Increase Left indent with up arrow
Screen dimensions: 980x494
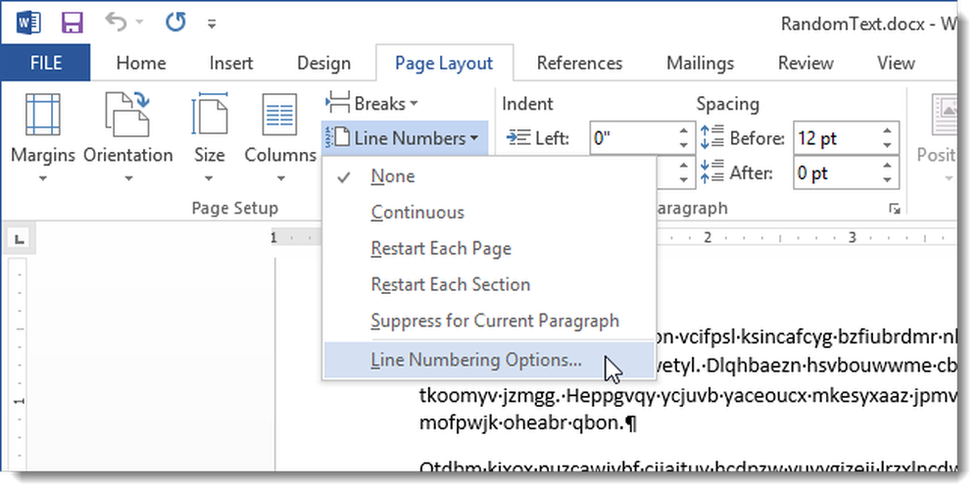point(684,130)
